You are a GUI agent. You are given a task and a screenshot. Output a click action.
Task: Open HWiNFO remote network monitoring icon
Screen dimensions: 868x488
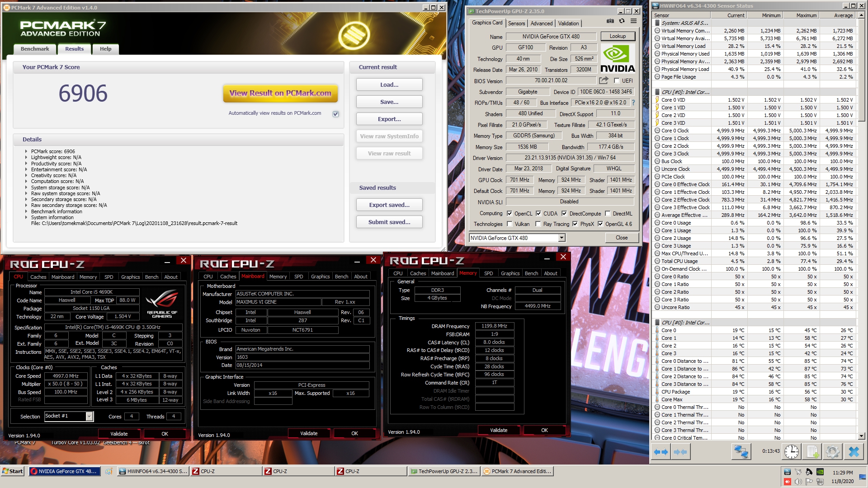coord(741,451)
